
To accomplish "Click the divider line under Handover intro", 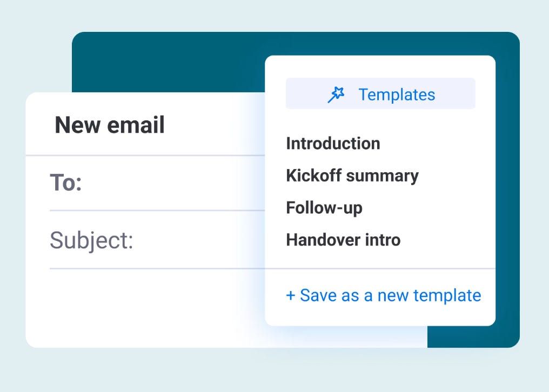I will [380, 268].
